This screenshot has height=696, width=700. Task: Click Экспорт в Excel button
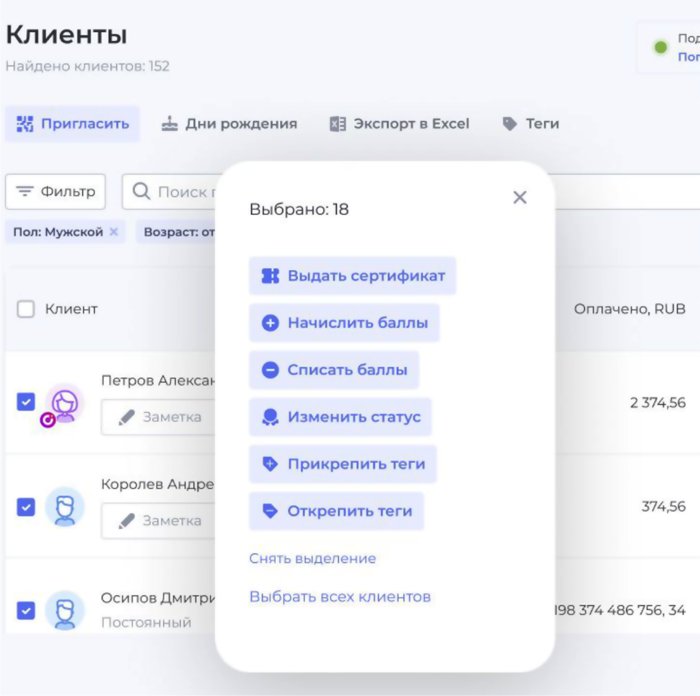tap(400, 124)
